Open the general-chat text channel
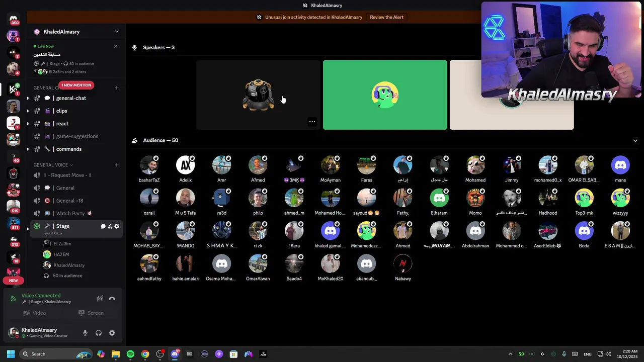The image size is (644, 362). click(75, 98)
